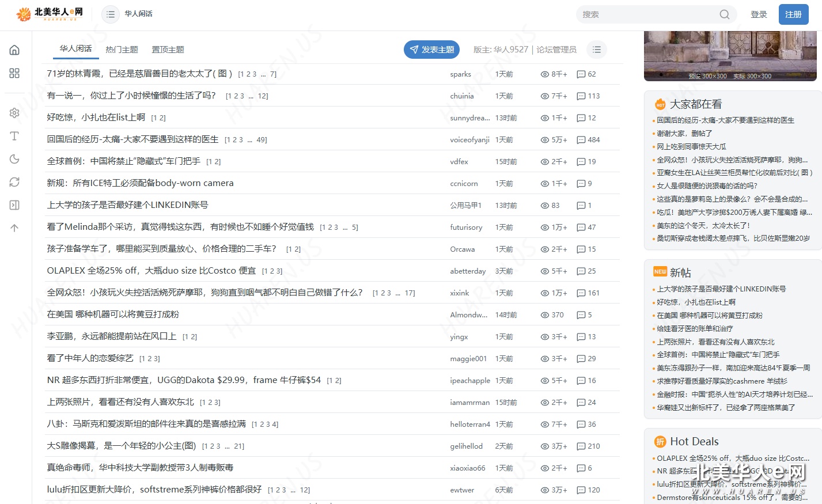This screenshot has height=504, width=822.
Task: Open page 49 of 回国后的经历 thread
Action: (x=262, y=140)
